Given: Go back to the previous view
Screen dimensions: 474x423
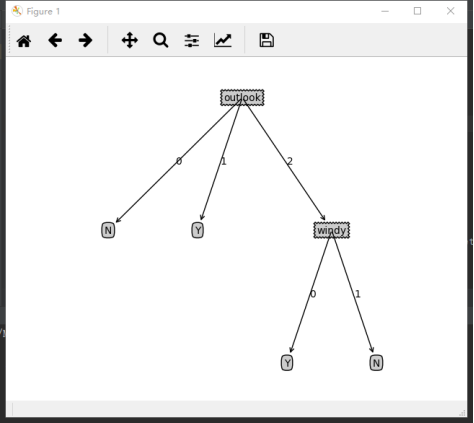Looking at the screenshot, I should coord(55,41).
